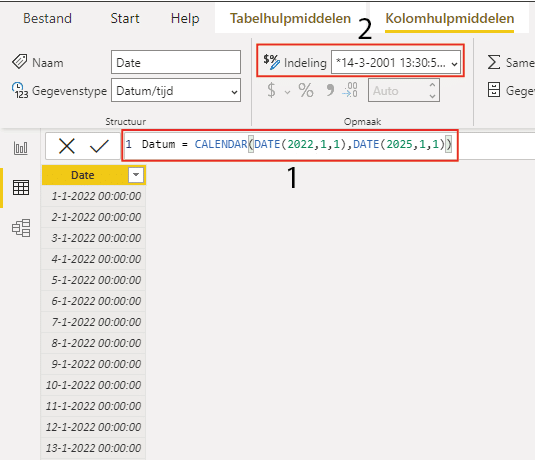536x460 pixels.
Task: Select cell 8-1-2022 00:00:00
Action: 94,343
